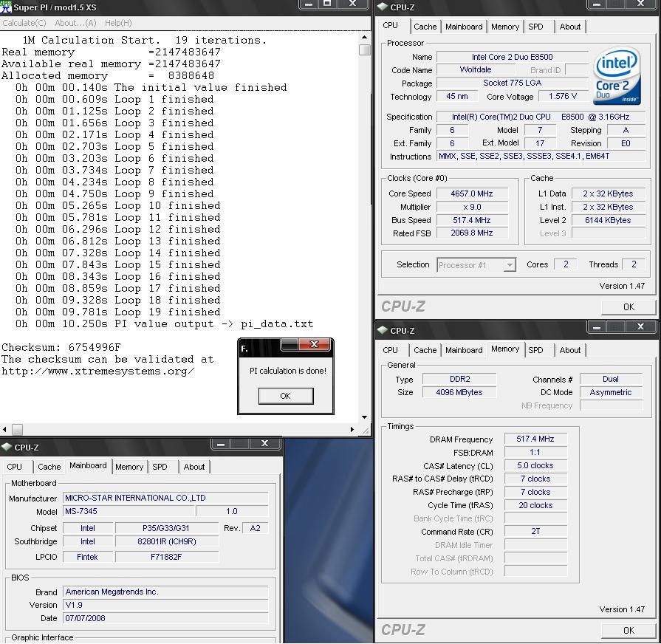Switch to SPD tab in CPU-Z Memory window
Screen dimensions: 661x644
[535, 350]
